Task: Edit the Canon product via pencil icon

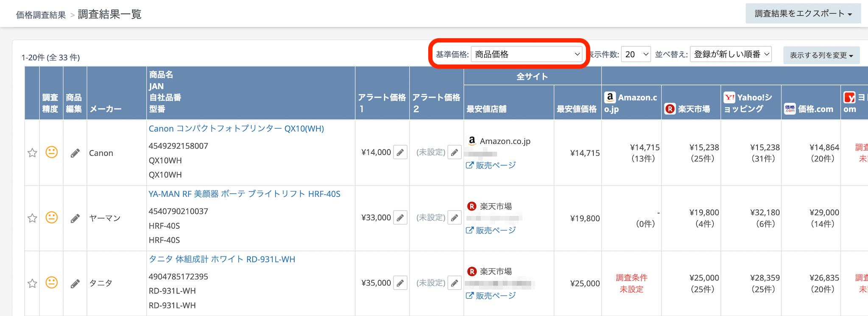Action: click(75, 153)
